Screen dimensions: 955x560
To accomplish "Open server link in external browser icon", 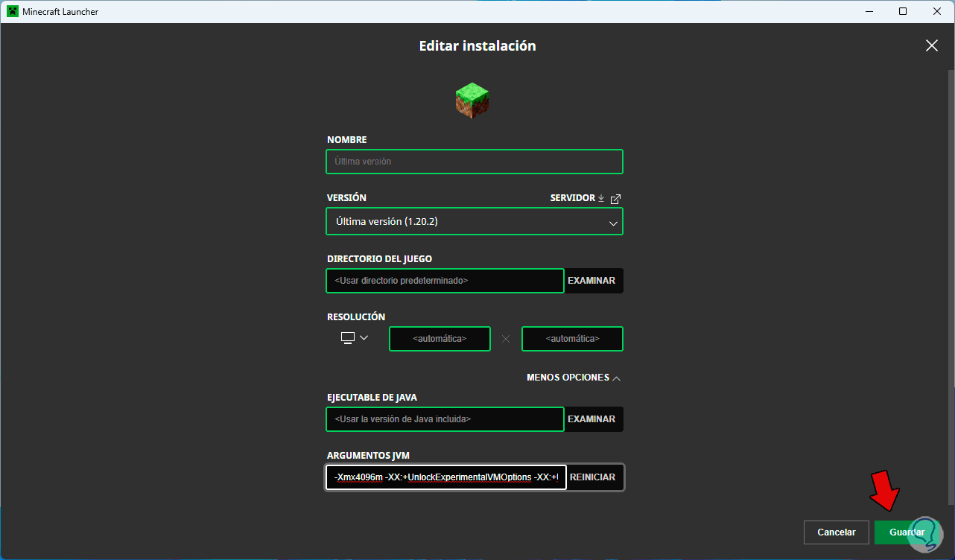I will 615,199.
